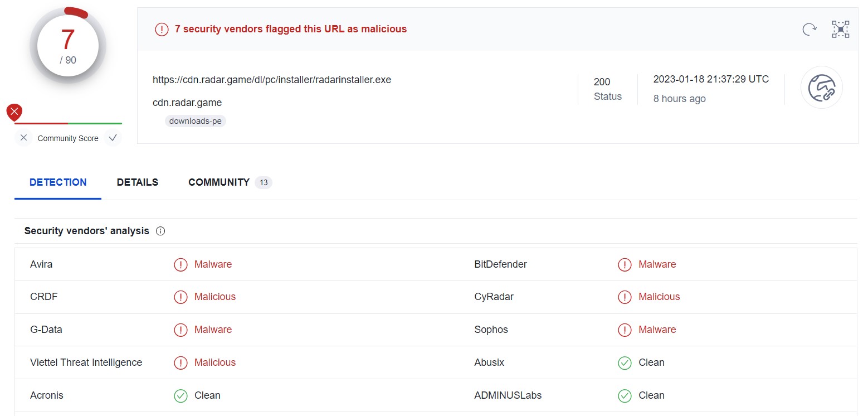Open the similarity graph icon
This screenshot has height=416, width=868.
pyautogui.click(x=840, y=29)
